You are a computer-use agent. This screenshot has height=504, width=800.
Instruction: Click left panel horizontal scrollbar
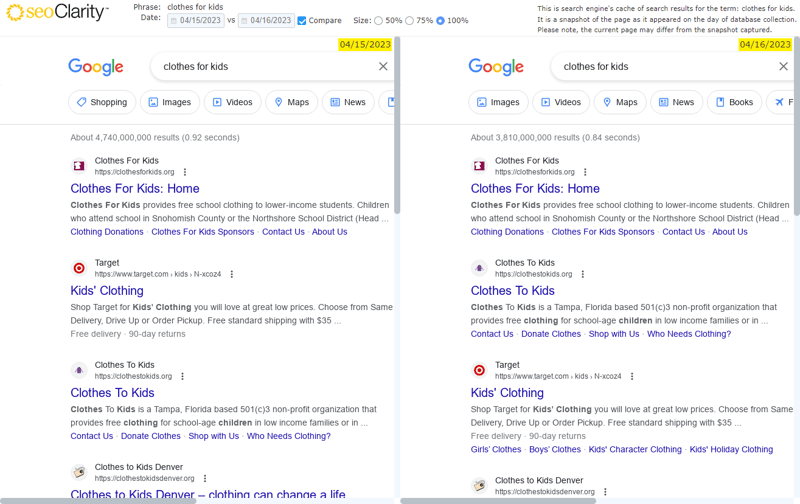(98, 501)
